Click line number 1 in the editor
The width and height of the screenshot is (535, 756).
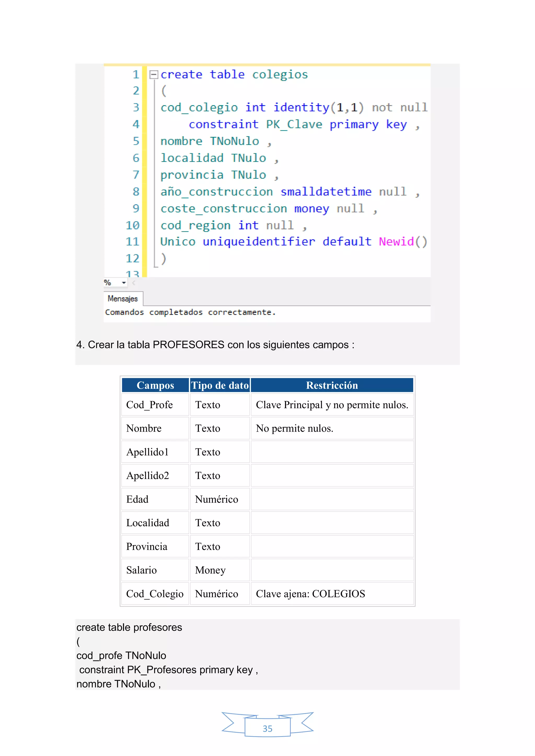(136, 75)
